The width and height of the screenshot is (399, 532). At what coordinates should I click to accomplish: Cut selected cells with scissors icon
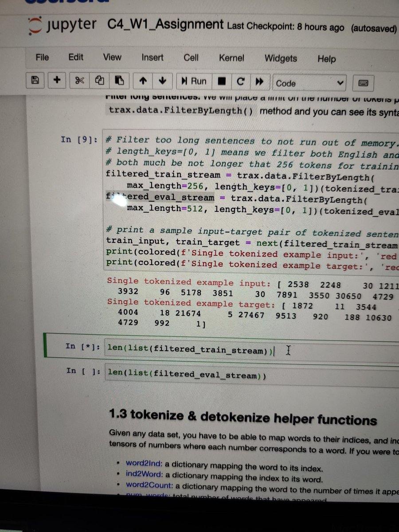pyautogui.click(x=80, y=81)
